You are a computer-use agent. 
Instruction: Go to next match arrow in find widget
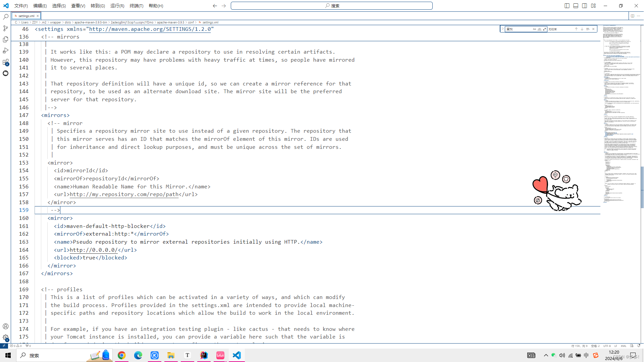[x=582, y=29]
